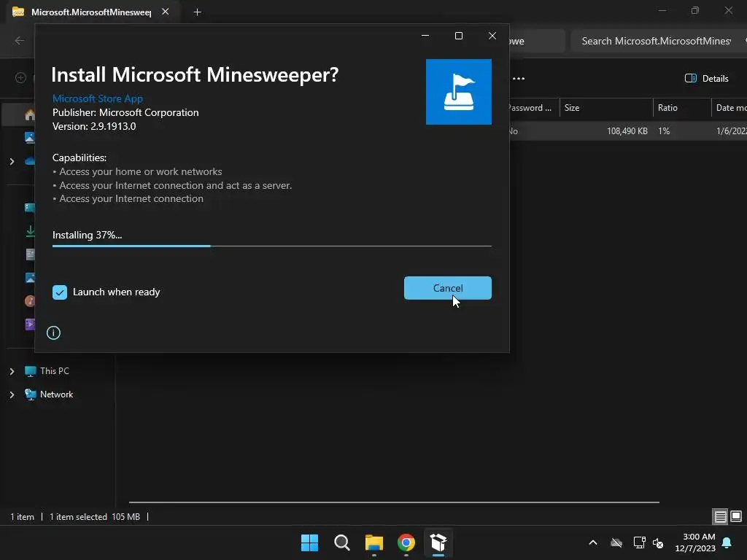Open the Microsoft Store App link
This screenshot has width=747, height=560.
pyautogui.click(x=98, y=98)
